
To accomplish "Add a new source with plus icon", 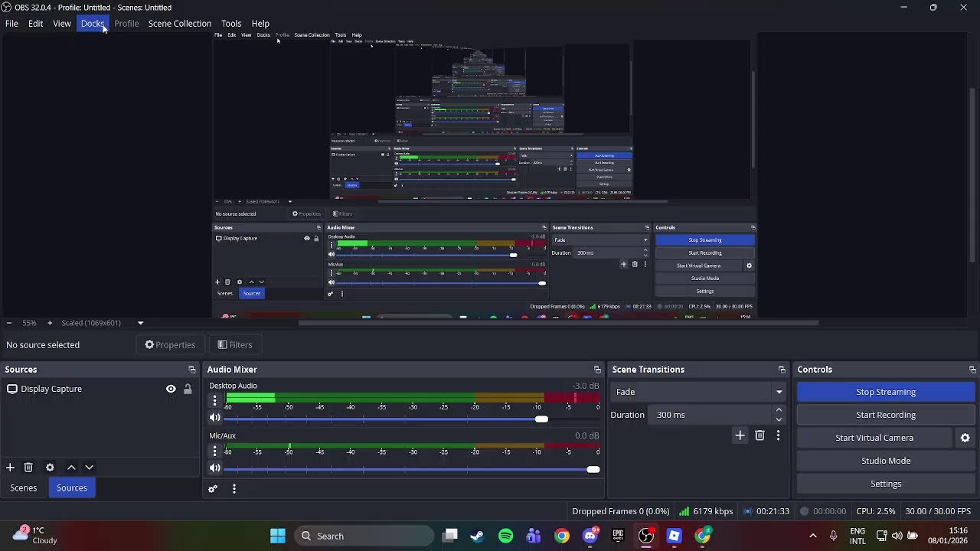I will [x=10, y=468].
